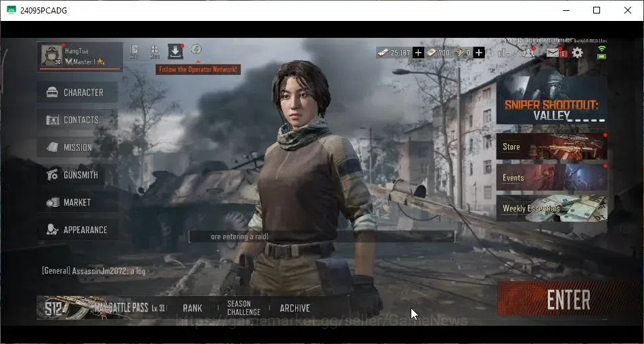
Task: Open the leaderboard bar-chart icon
Action: coord(503,53)
